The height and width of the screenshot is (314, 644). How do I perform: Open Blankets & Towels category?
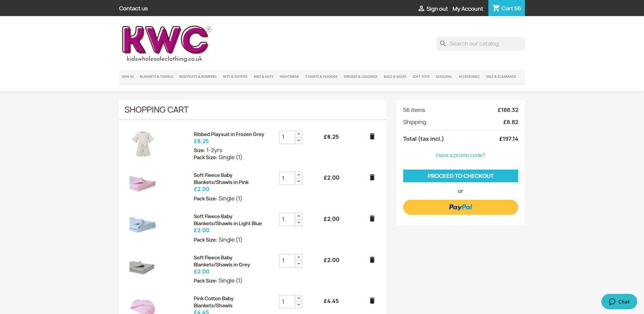(x=156, y=77)
